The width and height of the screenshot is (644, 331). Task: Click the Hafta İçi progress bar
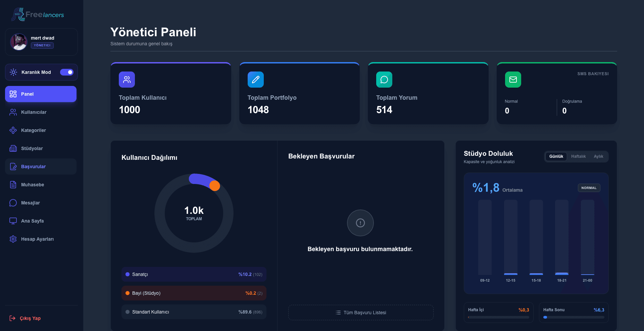point(499,317)
